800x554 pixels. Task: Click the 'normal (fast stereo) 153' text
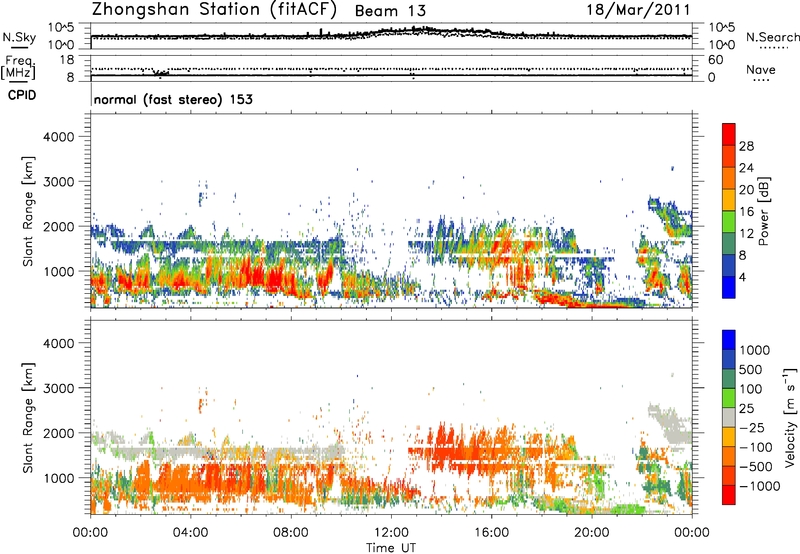(173, 100)
